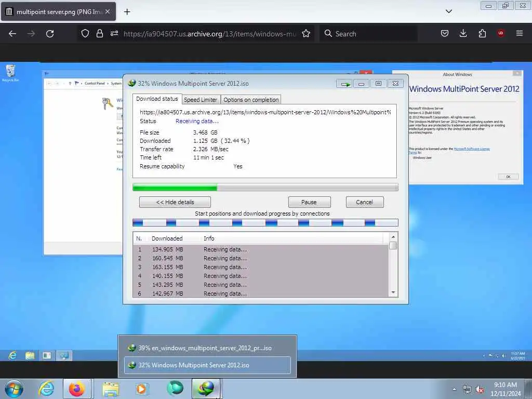Screen dimensions: 532x399
Task: Click the network tray icon
Action: click(467, 390)
